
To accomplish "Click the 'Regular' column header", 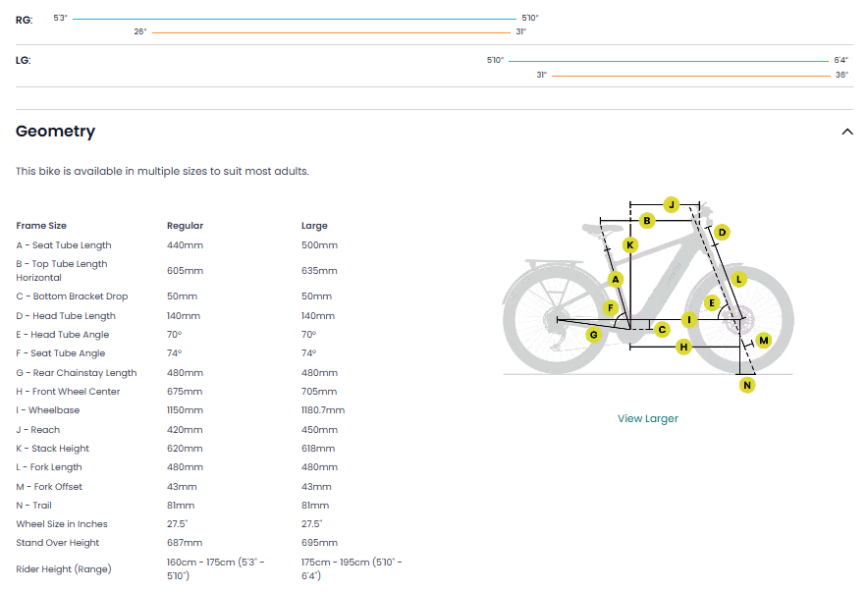I will (x=185, y=226).
